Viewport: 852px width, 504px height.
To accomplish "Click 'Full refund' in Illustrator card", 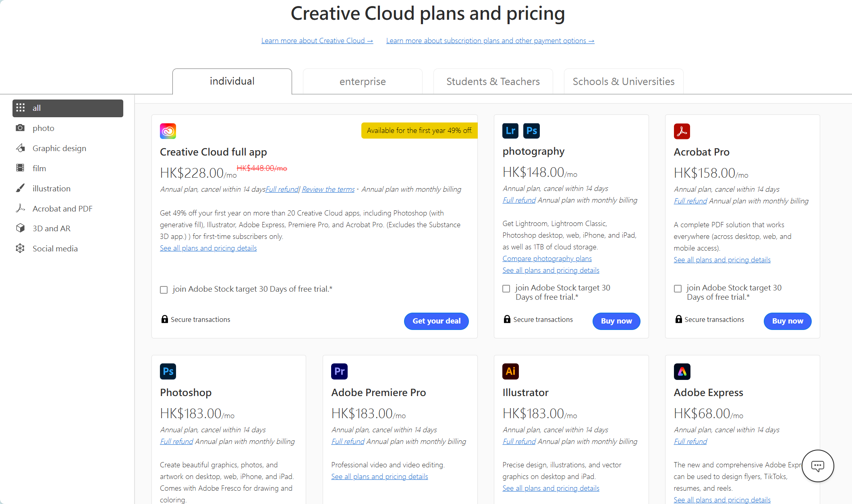I will click(519, 442).
